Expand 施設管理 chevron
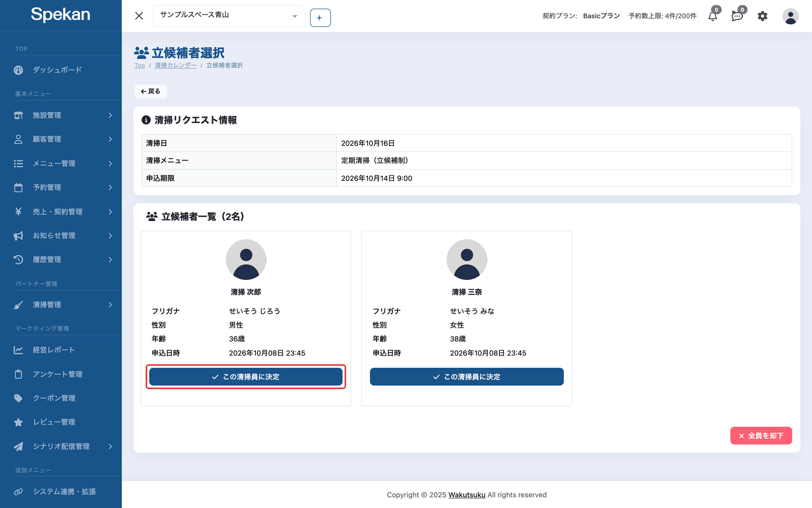Viewport: 812px width, 508px height. (110, 115)
